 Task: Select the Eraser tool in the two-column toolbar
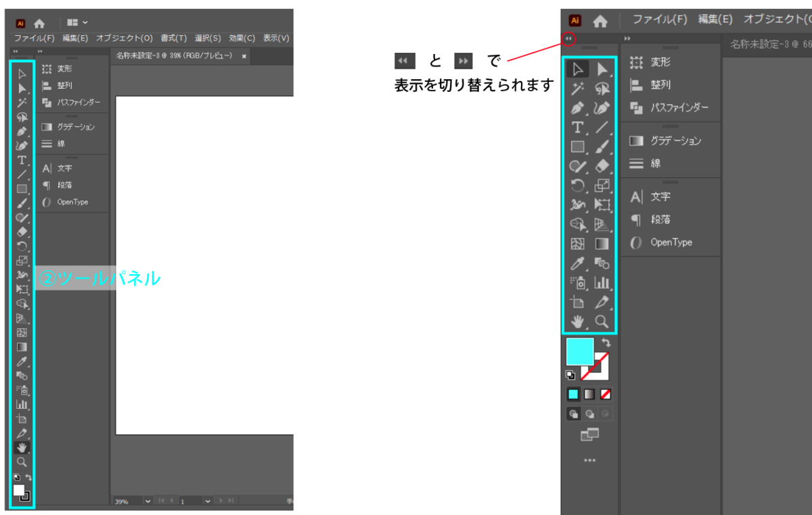pos(602,166)
